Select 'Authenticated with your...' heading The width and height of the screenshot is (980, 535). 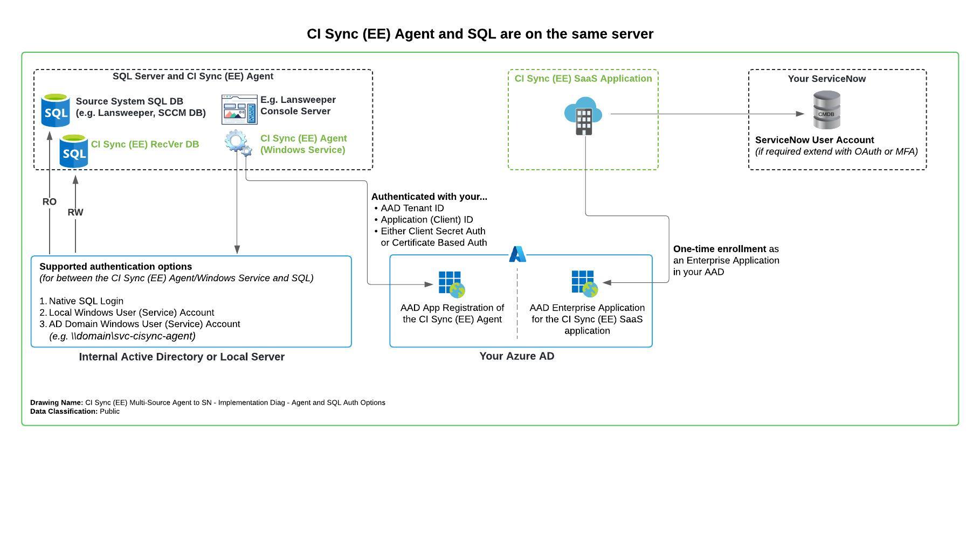[429, 197]
